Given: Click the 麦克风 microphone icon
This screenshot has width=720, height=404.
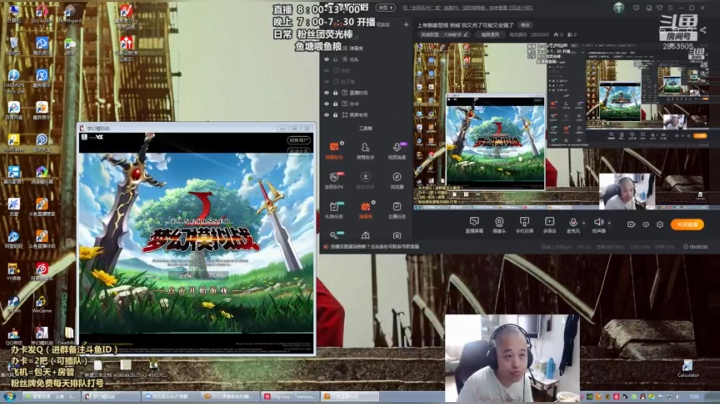Looking at the screenshot, I should (573, 222).
